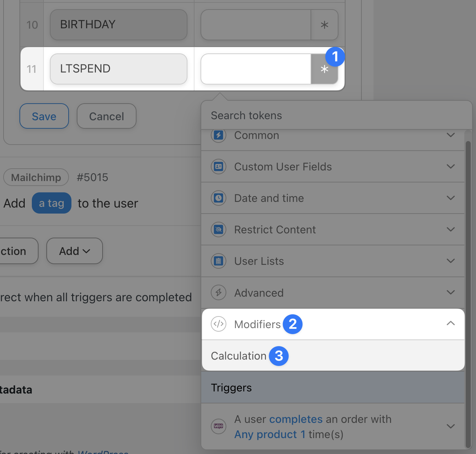Click the LTSPEND value input field
Image resolution: width=476 pixels, height=454 pixels.
click(x=256, y=69)
